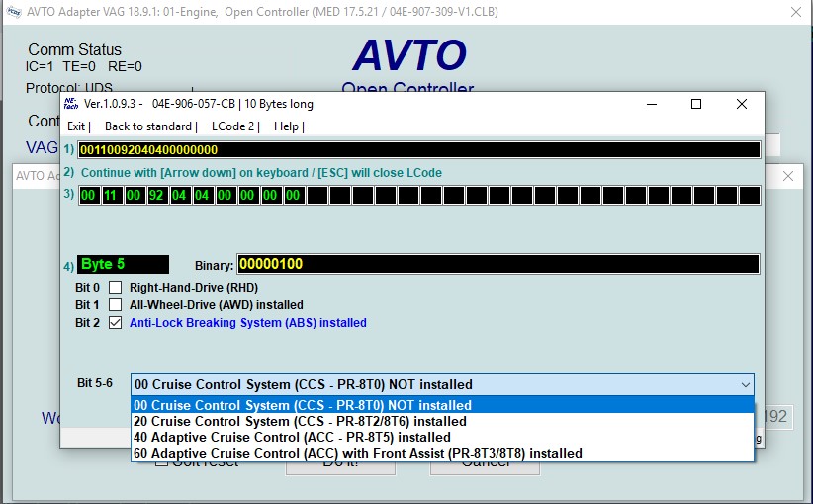Click the Binary field showing 00000100
Viewport: 813px width, 504px height.
pyautogui.click(x=498, y=264)
